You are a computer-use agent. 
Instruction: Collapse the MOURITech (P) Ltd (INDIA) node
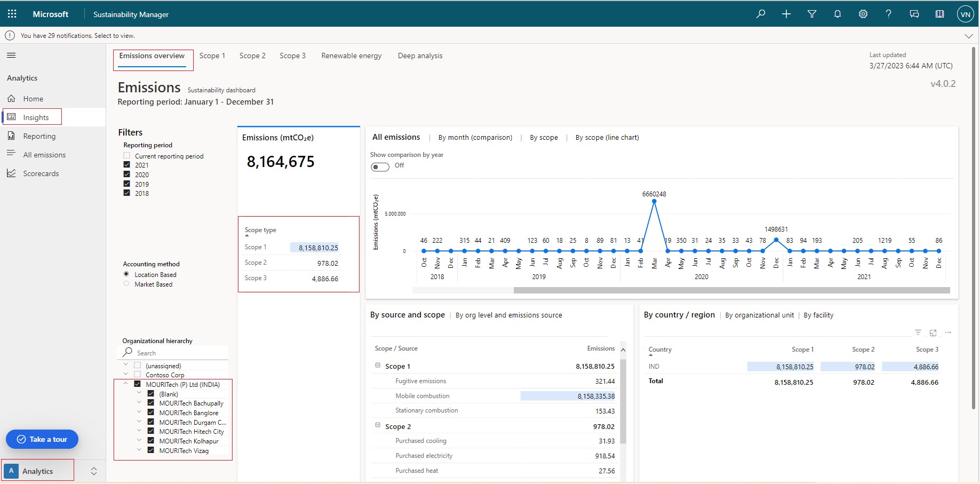click(x=126, y=384)
